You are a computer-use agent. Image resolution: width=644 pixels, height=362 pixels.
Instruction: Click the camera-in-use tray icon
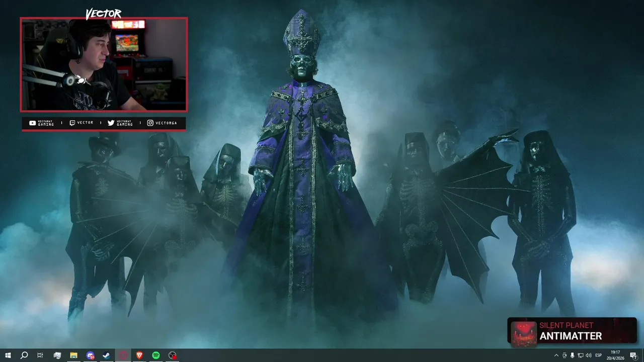[565, 355]
